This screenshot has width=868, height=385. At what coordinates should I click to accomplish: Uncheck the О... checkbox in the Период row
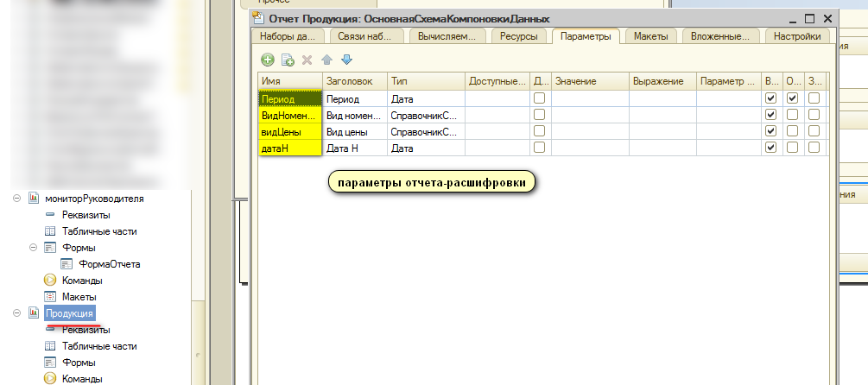pos(792,98)
